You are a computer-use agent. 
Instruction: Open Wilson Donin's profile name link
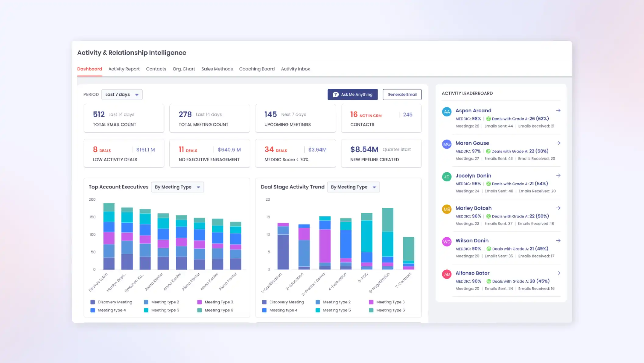pos(472,241)
